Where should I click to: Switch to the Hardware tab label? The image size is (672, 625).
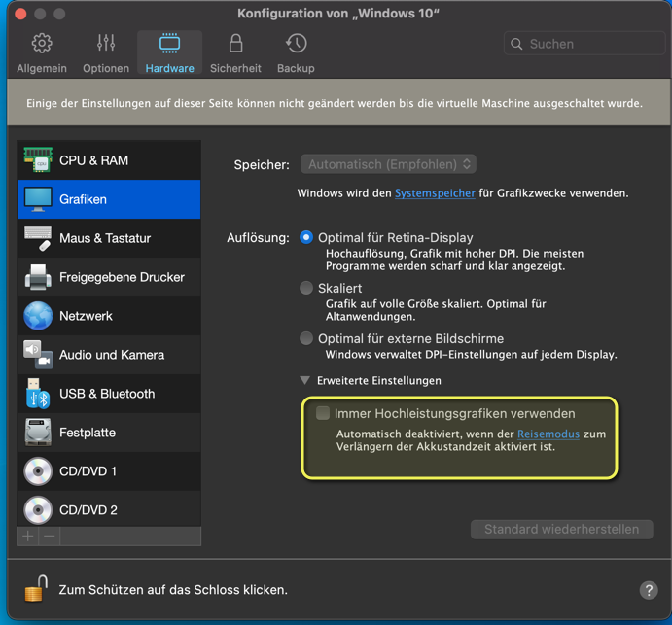170,68
